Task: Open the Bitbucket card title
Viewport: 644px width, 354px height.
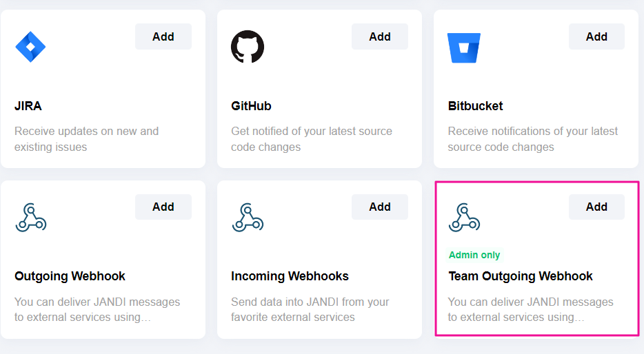Action: tap(475, 106)
